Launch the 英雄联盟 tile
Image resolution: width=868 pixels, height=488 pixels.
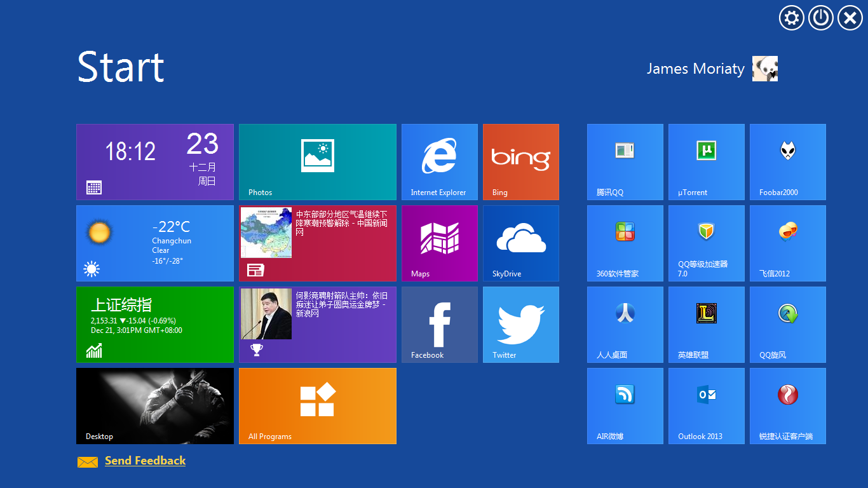[707, 325]
